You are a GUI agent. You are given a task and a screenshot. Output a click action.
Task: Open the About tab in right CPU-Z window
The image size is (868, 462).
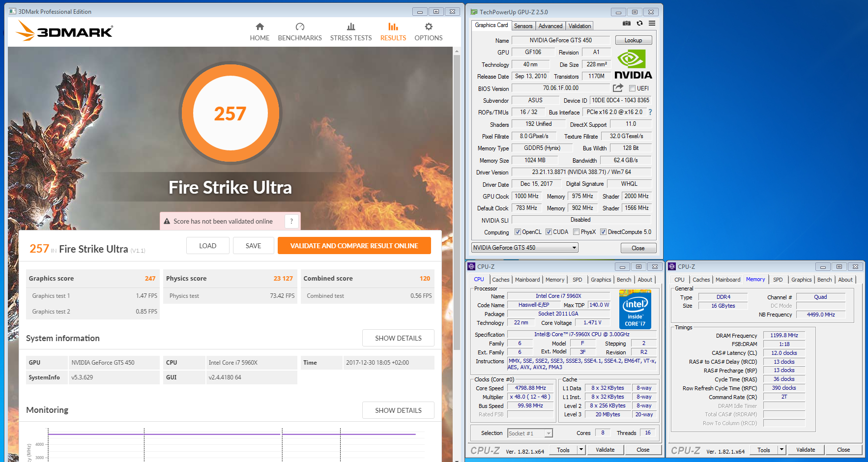(845, 280)
